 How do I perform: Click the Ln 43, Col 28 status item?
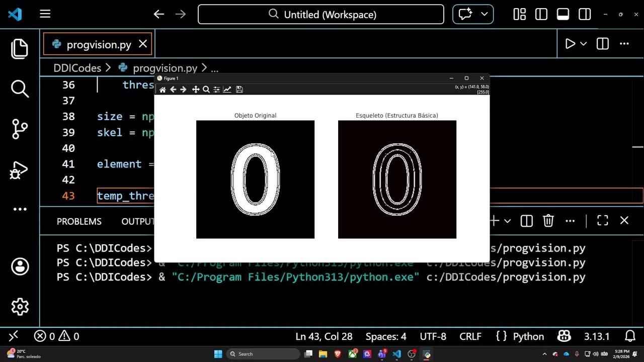click(x=324, y=336)
